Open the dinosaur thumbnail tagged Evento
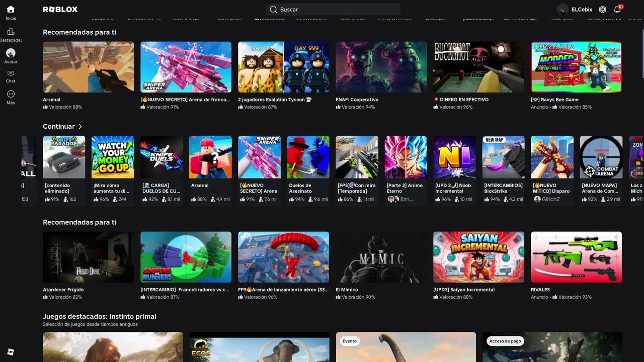The height and width of the screenshot is (362, 644). coord(406,347)
